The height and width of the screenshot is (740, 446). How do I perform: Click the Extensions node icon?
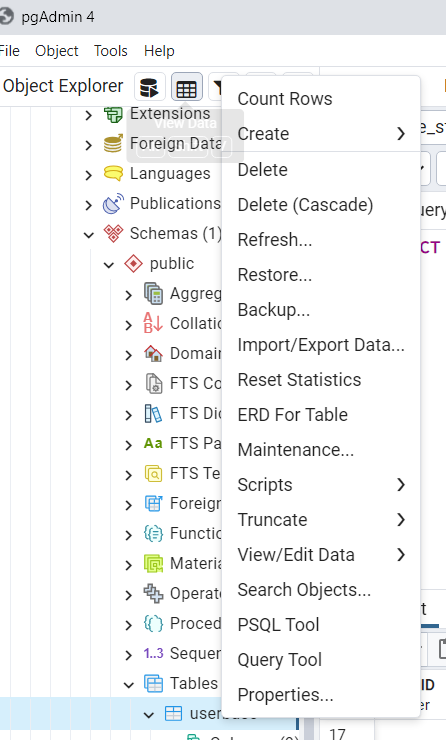(113, 114)
